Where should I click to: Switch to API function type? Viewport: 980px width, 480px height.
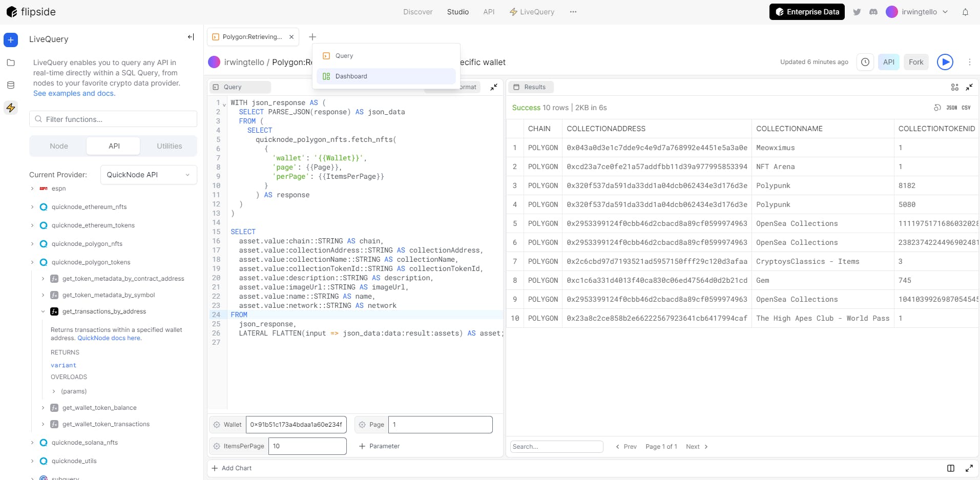[114, 146]
